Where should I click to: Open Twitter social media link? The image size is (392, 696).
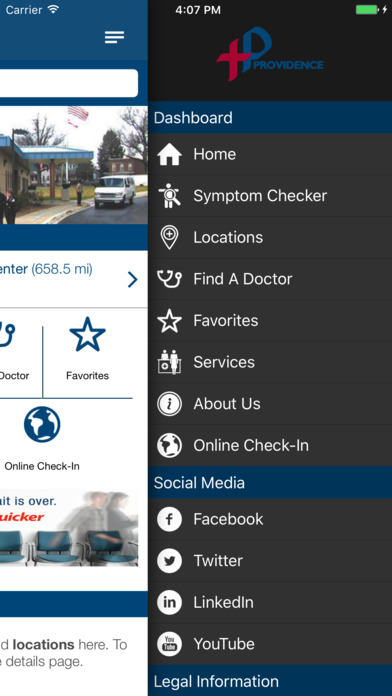270,561
